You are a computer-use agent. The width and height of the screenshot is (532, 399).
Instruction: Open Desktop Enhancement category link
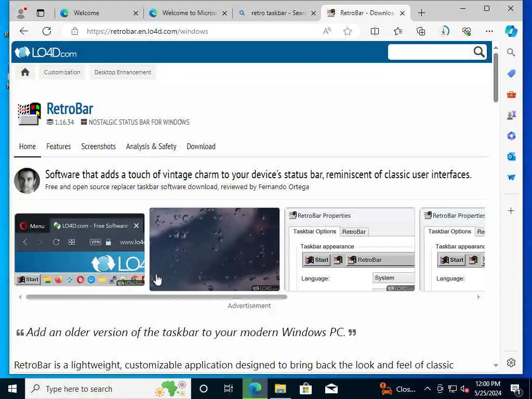[x=123, y=72]
